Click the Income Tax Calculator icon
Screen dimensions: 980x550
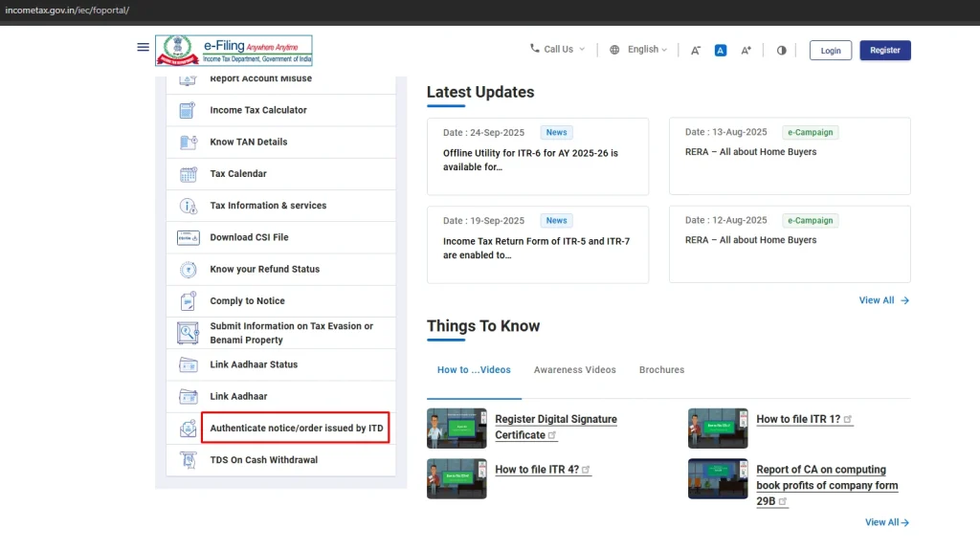point(188,111)
